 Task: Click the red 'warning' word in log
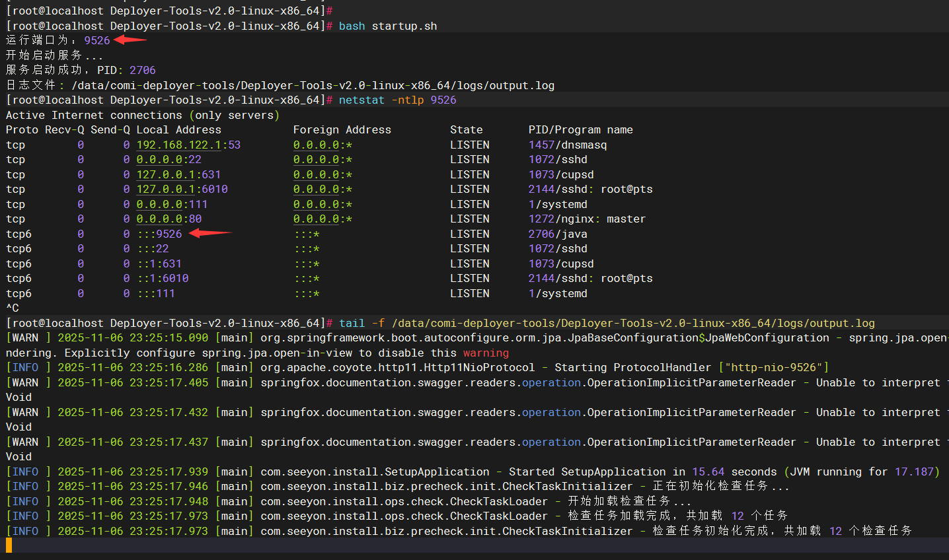[x=486, y=353]
